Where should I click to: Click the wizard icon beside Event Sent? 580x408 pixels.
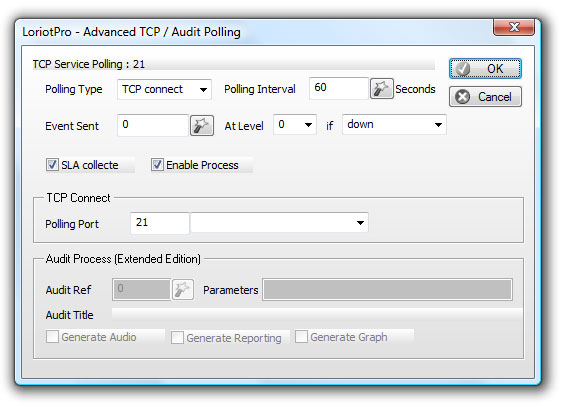[x=202, y=125]
